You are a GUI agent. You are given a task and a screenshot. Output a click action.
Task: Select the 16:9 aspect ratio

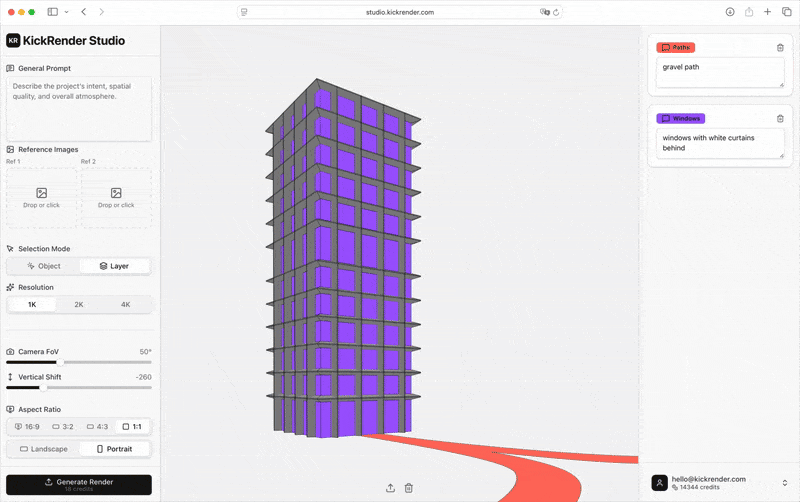[x=27, y=426]
